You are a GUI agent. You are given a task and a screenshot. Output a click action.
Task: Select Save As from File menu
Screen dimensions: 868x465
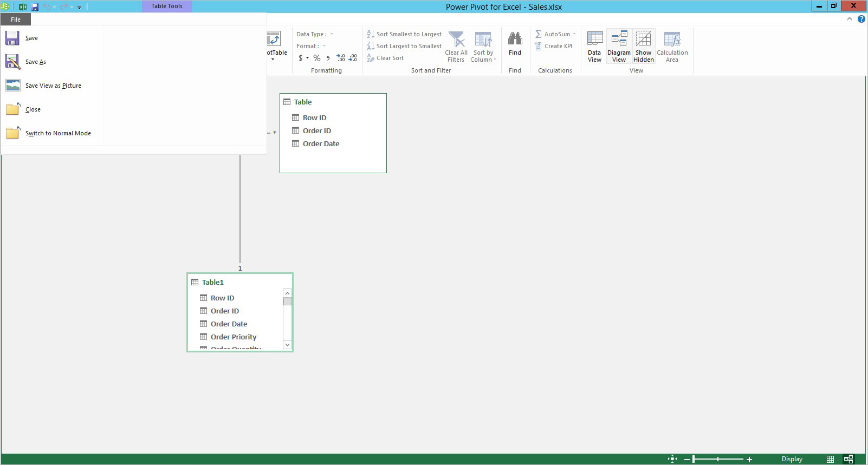pos(36,62)
